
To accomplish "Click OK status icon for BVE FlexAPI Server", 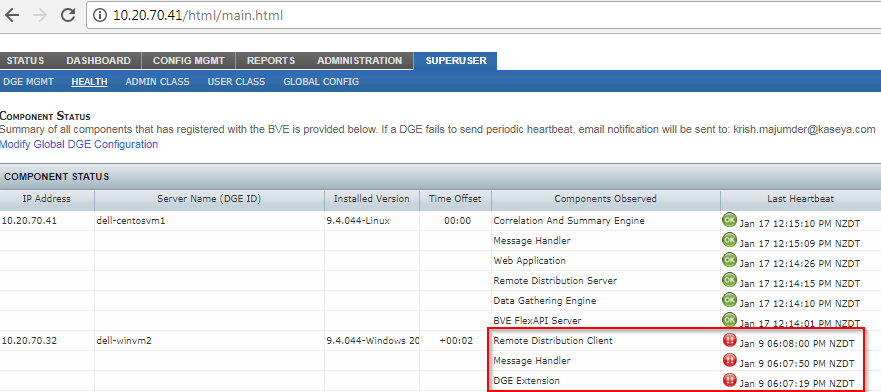I will pos(729,320).
